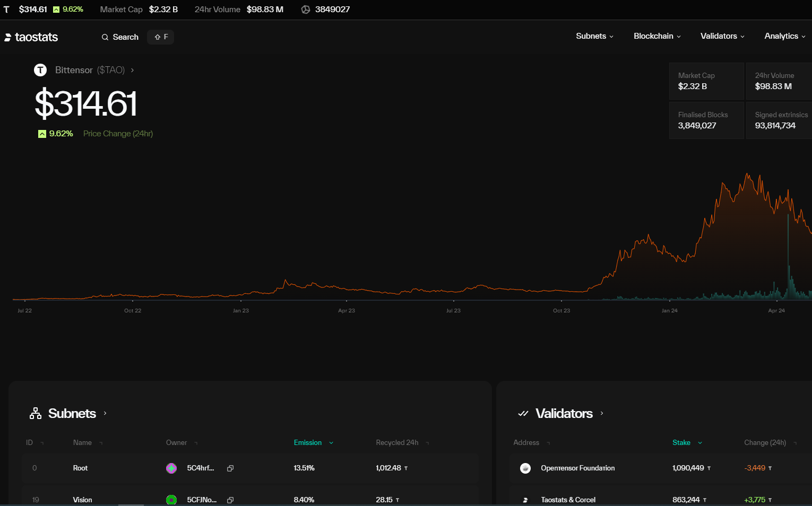This screenshot has height=506, width=812.
Task: Copy the Vision subnet owner address
Action: [230, 500]
